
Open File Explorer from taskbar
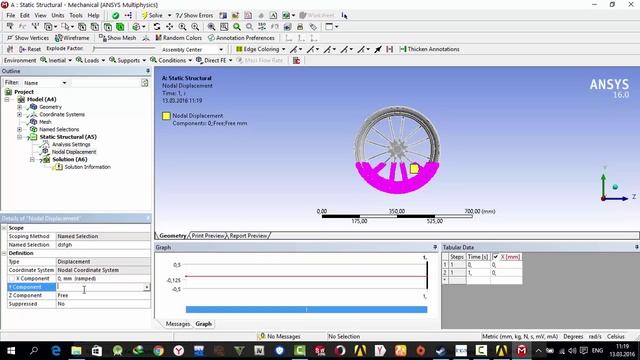76,350
